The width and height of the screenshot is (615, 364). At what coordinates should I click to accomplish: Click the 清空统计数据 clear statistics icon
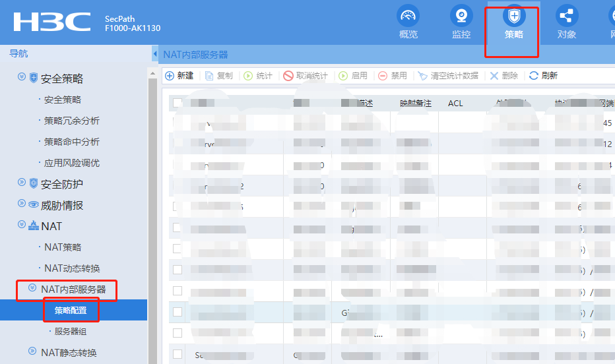coord(422,76)
